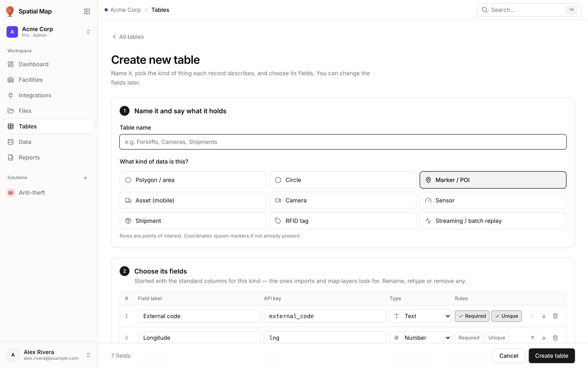
Task: Select Polygon / area data kind
Action: tap(193, 180)
